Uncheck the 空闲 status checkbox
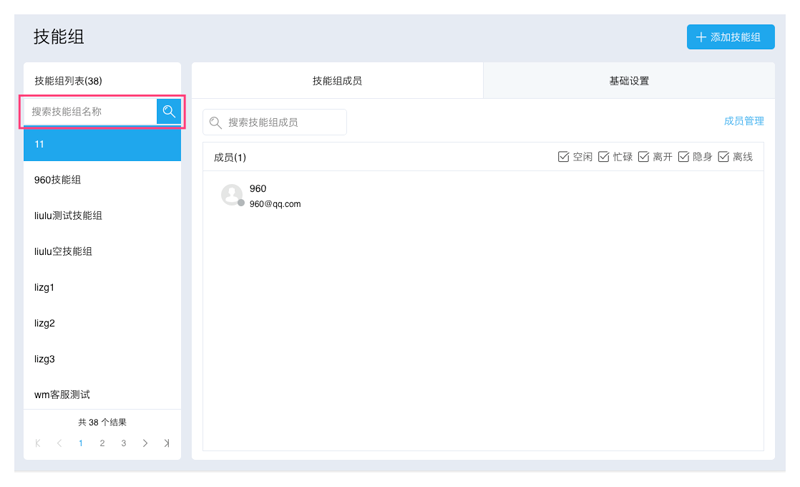 564,157
